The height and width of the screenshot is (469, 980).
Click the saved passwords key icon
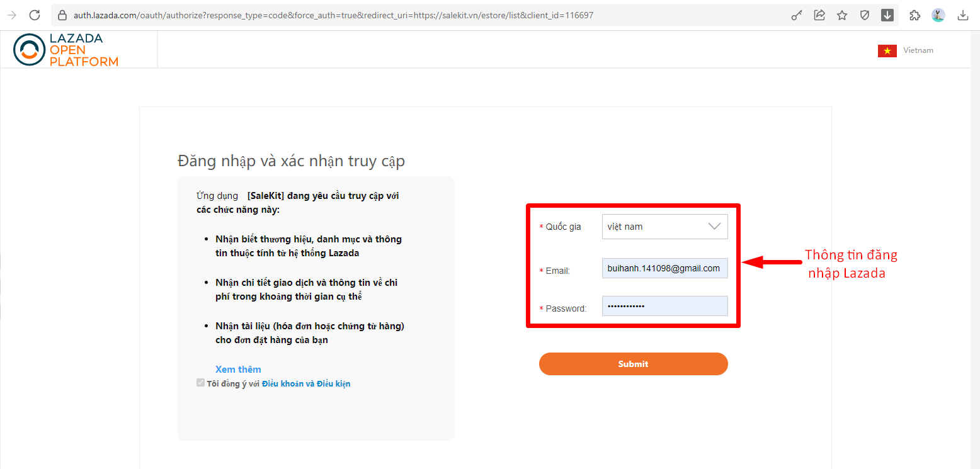click(x=797, y=15)
